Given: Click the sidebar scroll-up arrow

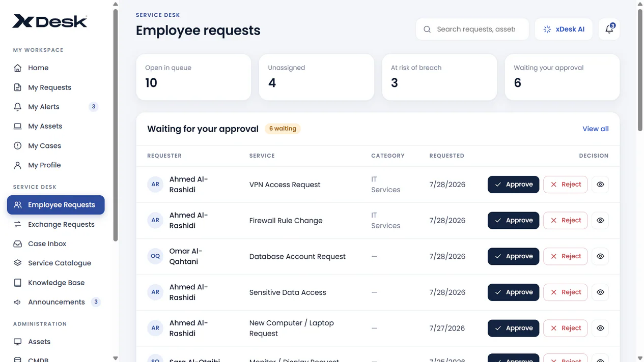Looking at the screenshot, I should [116, 4].
